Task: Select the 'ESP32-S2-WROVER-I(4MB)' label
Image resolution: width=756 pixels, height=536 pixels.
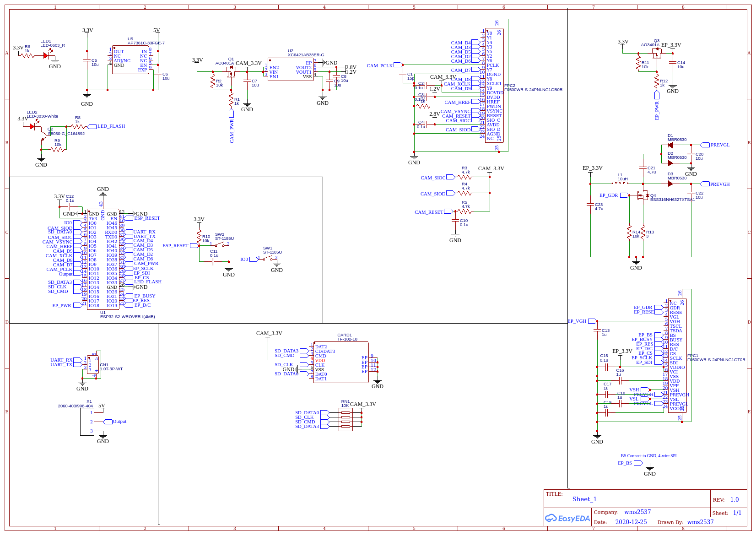Action: 128,316
